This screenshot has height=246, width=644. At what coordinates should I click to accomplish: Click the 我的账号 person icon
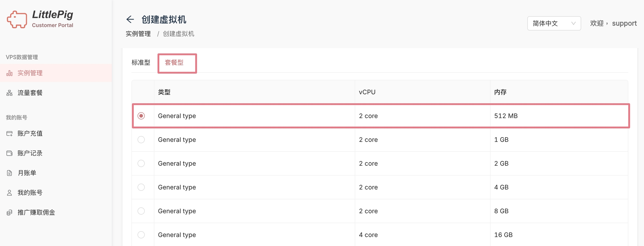click(x=10, y=193)
